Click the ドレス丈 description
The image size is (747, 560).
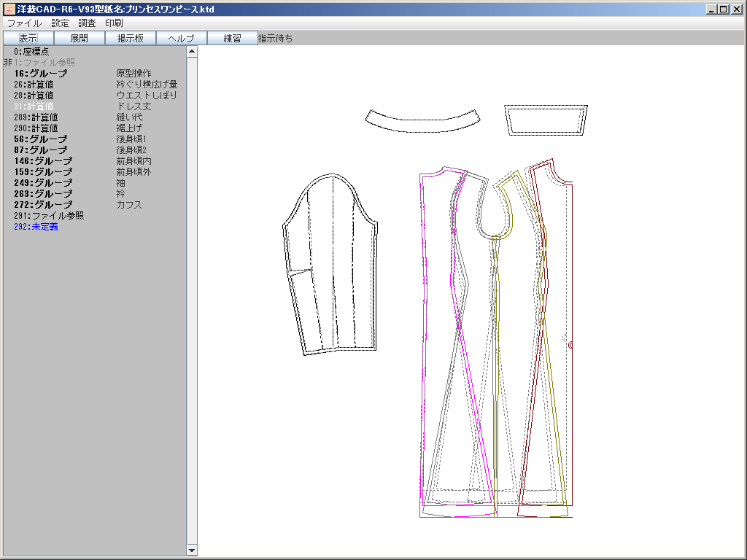click(x=134, y=106)
